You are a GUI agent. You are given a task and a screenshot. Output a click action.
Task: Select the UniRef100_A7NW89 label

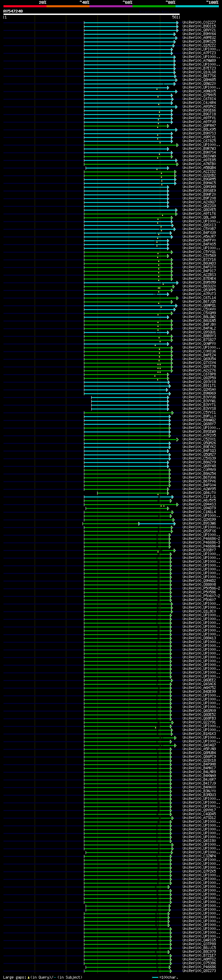(199, 60)
